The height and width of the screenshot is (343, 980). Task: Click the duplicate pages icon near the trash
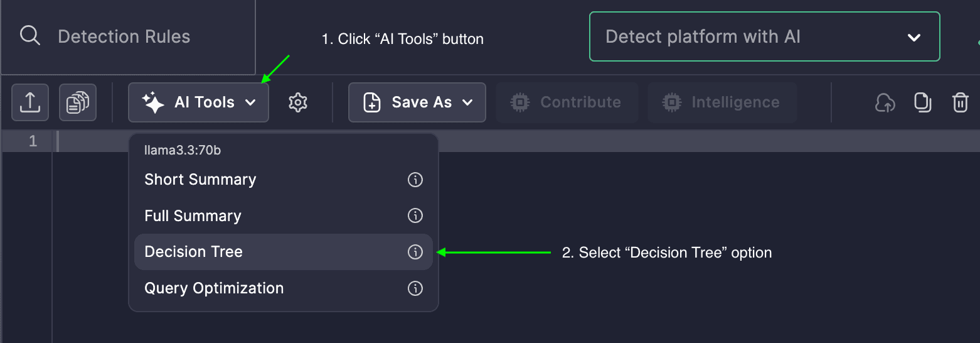[922, 102]
